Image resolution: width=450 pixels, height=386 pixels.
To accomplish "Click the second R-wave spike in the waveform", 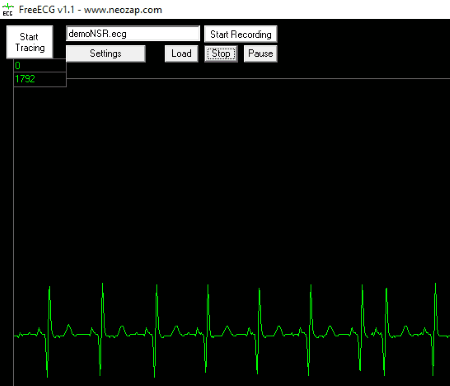I will 102,284.
